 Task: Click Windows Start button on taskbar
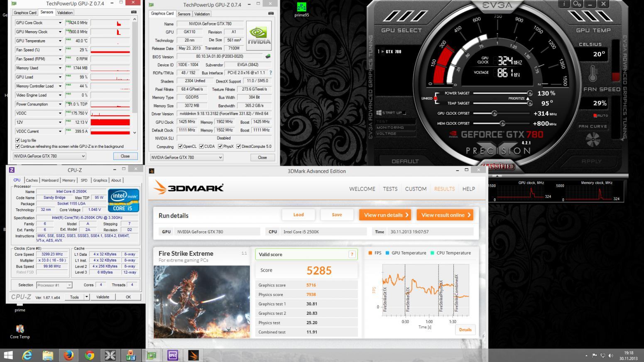[8, 355]
